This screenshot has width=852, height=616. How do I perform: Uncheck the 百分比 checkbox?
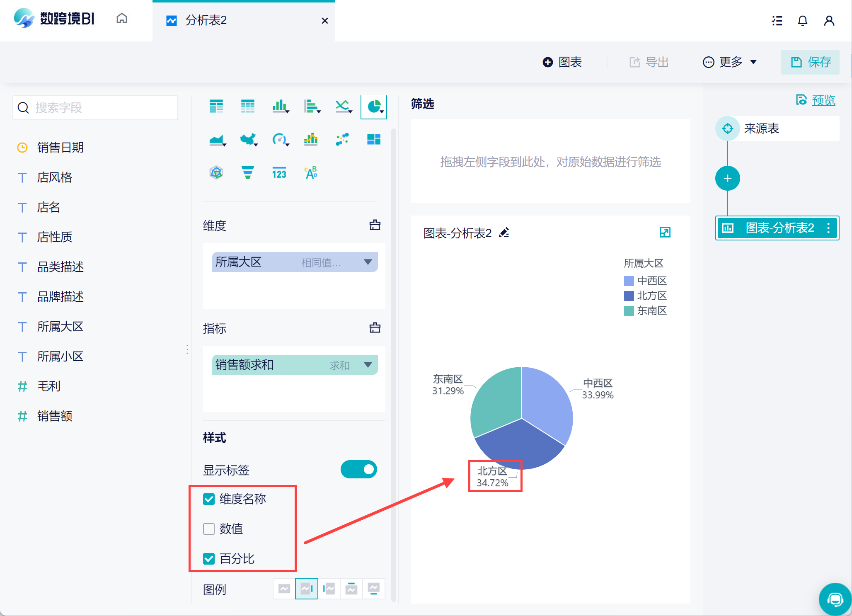[209, 559]
